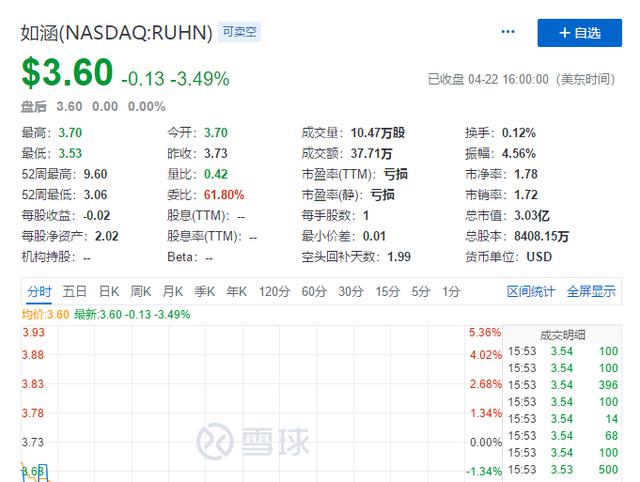Screen dimensions: 640x482
Task: Click the price change -0.13 -3.49%
Action: point(176,79)
